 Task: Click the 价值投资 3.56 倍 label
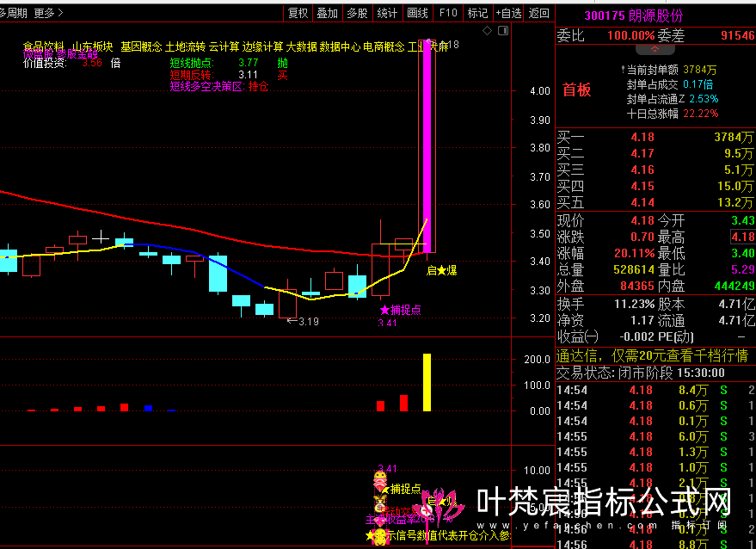point(72,63)
